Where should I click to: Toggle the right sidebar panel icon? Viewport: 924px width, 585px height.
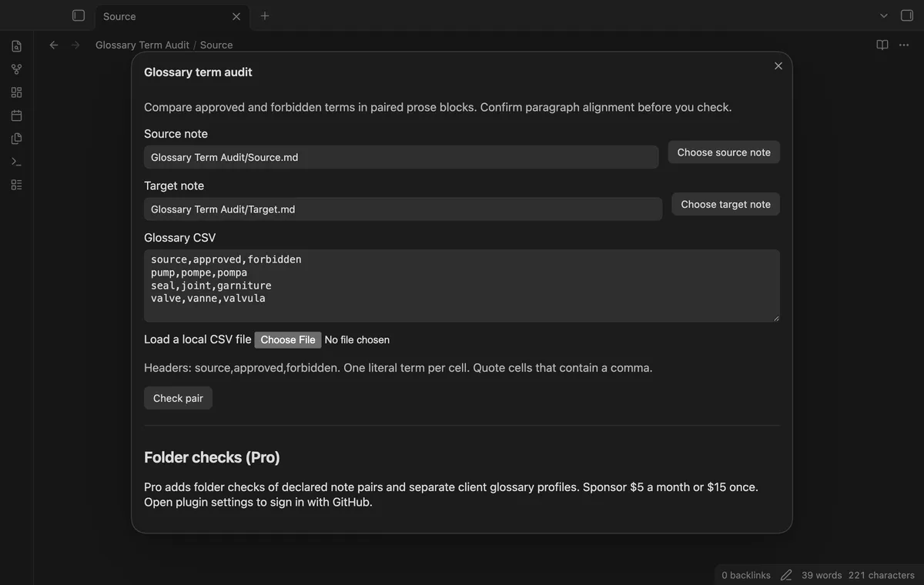point(906,15)
